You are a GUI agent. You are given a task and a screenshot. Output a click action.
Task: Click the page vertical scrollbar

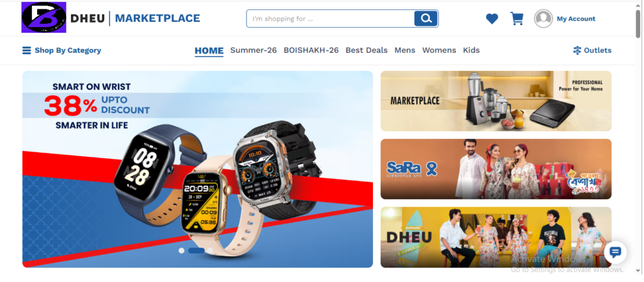pos(638,139)
